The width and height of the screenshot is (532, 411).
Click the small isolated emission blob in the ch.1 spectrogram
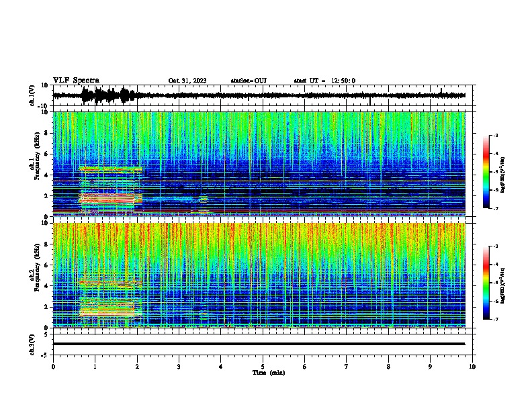[204, 199]
